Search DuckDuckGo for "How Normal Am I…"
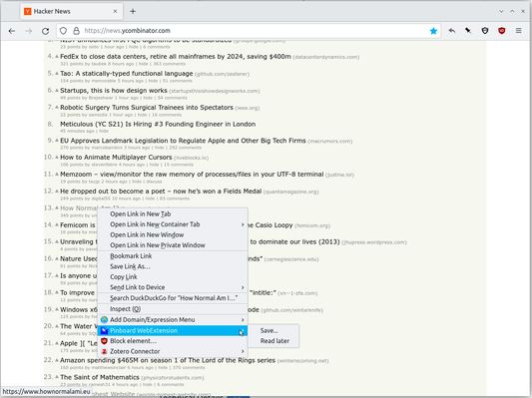 173,298
